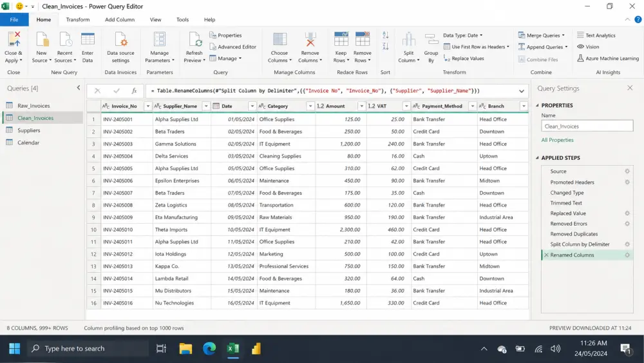Click the Remove Columns icon
Screen dimensions: 644x363
pyautogui.click(x=310, y=39)
